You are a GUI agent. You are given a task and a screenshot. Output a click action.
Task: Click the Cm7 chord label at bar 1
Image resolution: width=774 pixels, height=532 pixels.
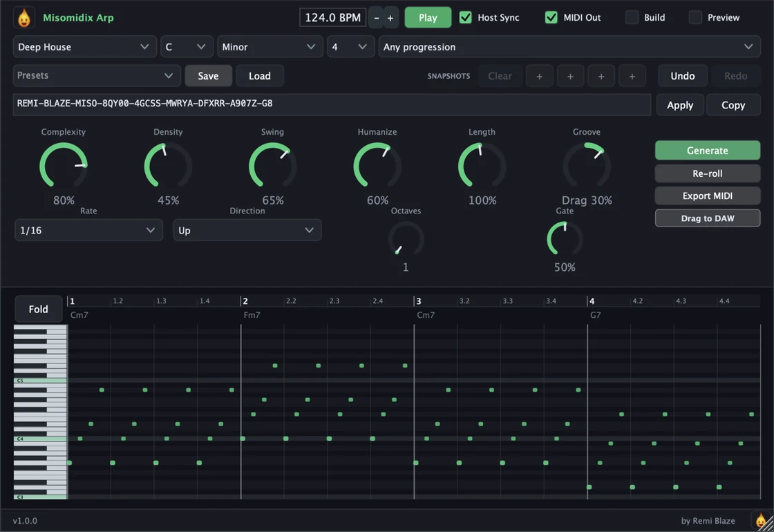pos(79,315)
